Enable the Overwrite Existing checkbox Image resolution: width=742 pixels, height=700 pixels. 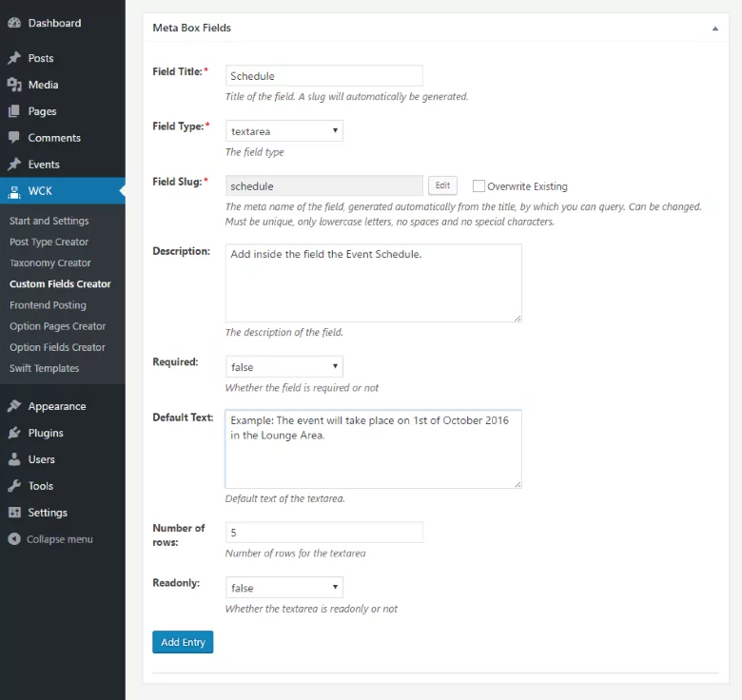click(x=478, y=185)
